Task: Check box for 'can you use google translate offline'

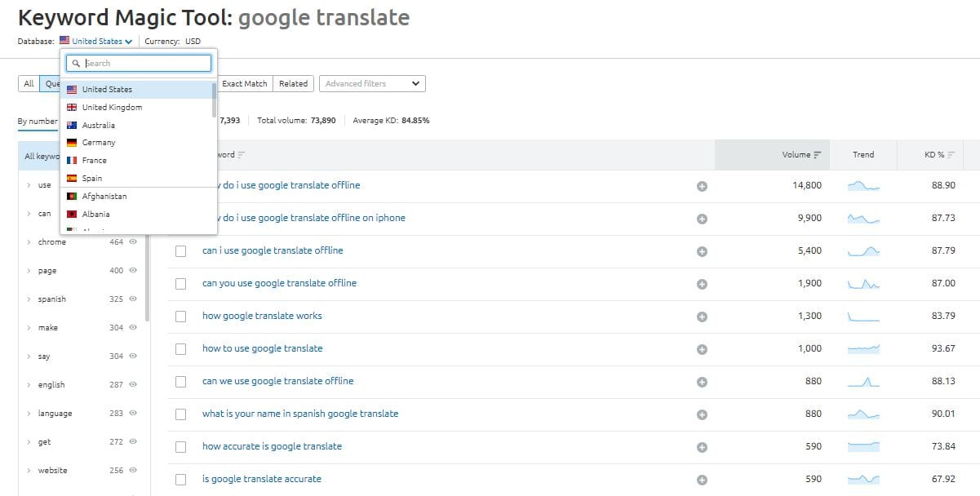Action: point(181,284)
